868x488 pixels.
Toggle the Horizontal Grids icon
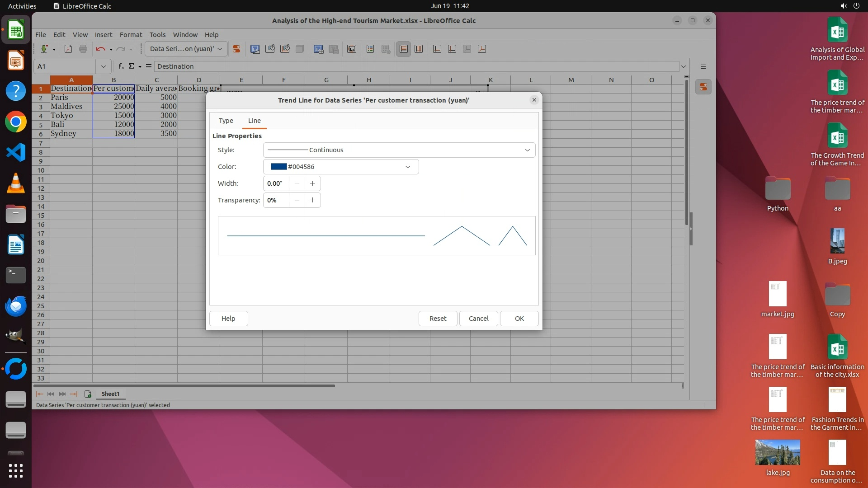[404, 49]
